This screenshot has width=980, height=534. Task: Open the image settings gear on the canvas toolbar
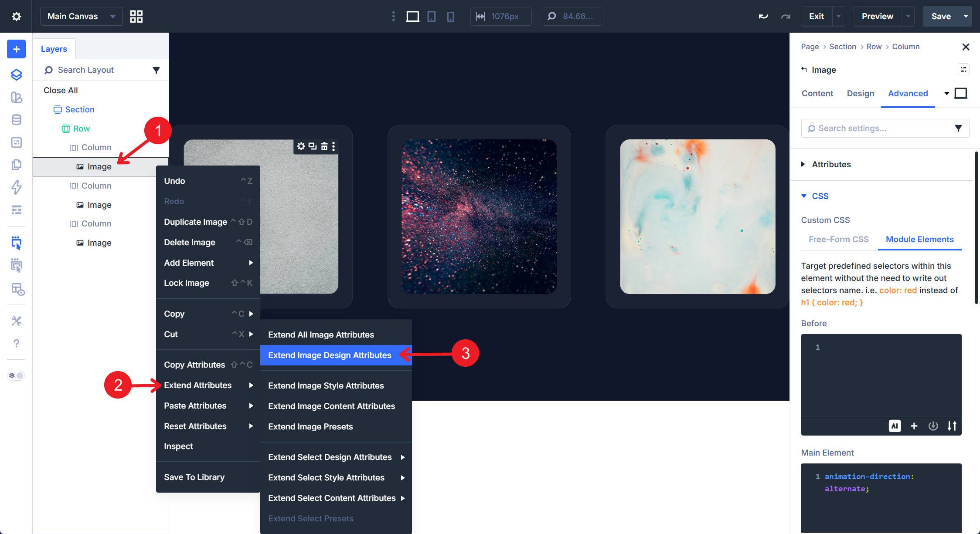tap(301, 146)
